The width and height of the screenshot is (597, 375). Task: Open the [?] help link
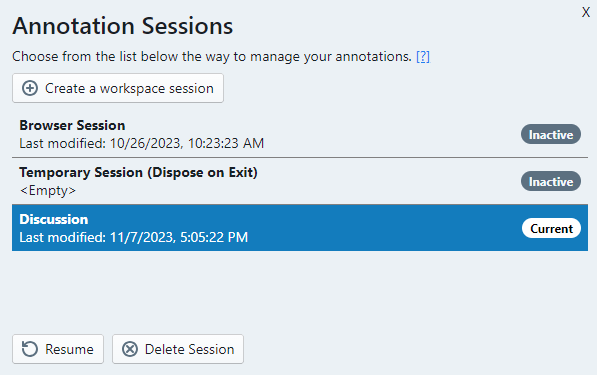point(423,57)
